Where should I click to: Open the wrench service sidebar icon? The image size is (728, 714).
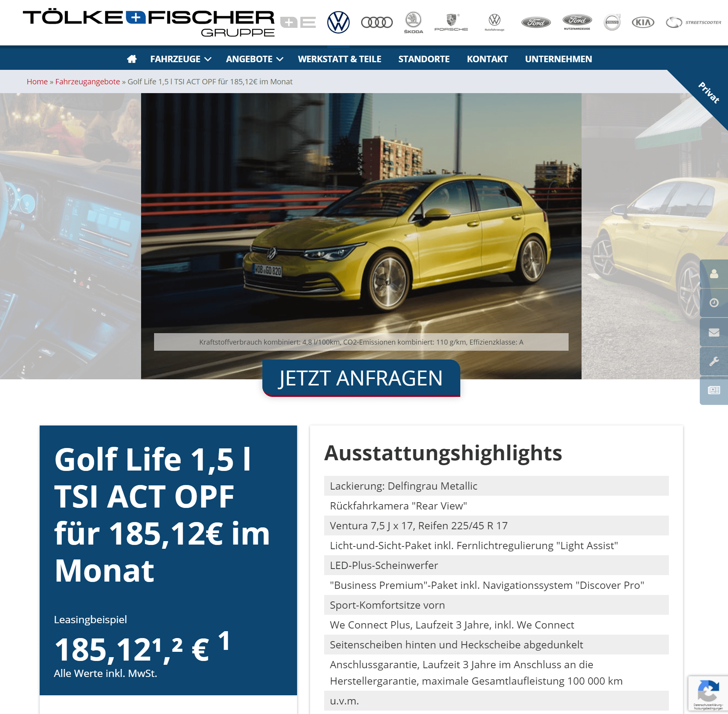pyautogui.click(x=714, y=361)
